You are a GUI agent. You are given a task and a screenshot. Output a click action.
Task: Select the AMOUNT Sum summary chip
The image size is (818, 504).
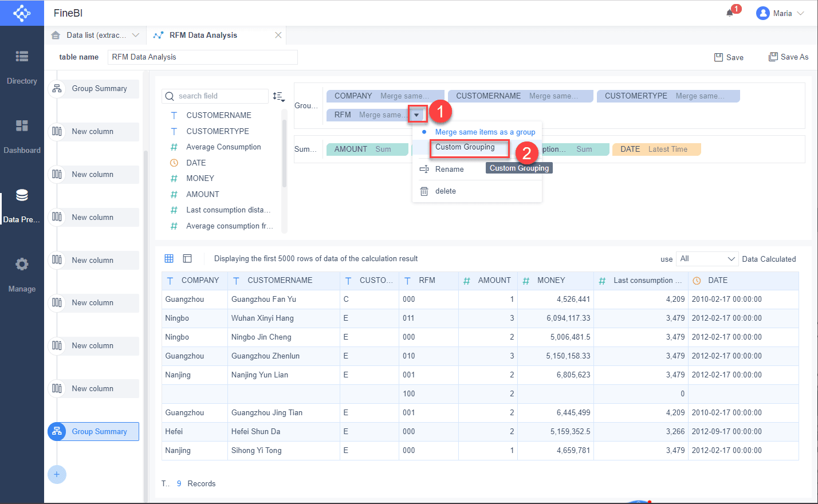pos(367,149)
